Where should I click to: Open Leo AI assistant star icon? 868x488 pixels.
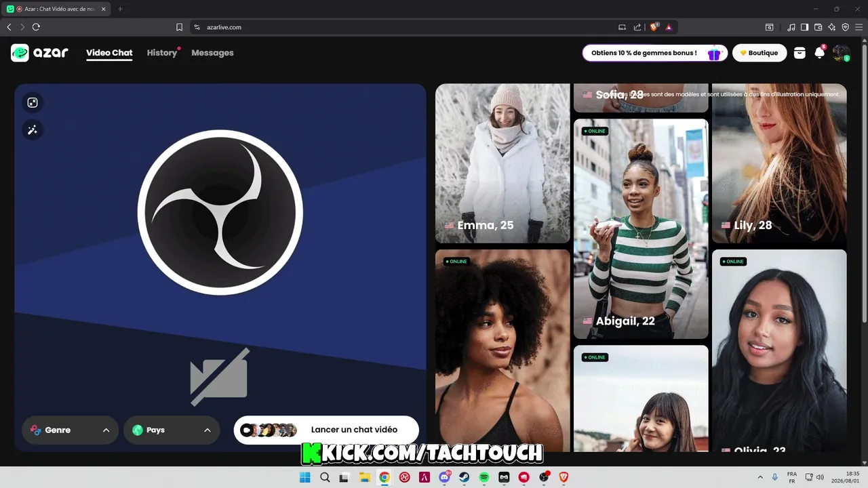coord(831,27)
